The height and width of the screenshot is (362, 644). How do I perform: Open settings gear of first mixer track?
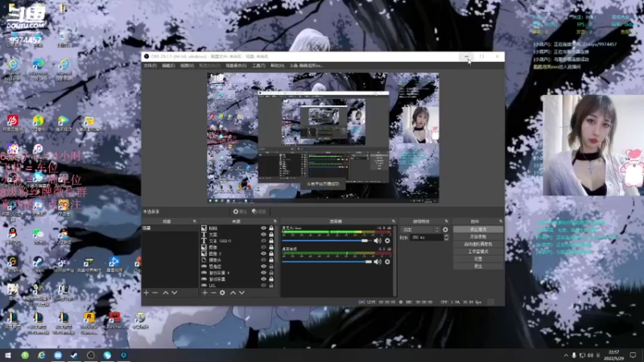pos(387,241)
